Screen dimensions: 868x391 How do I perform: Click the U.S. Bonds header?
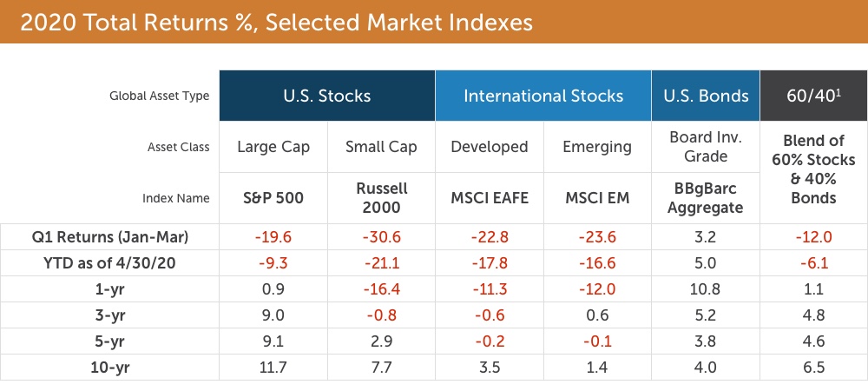pyautogui.click(x=706, y=96)
